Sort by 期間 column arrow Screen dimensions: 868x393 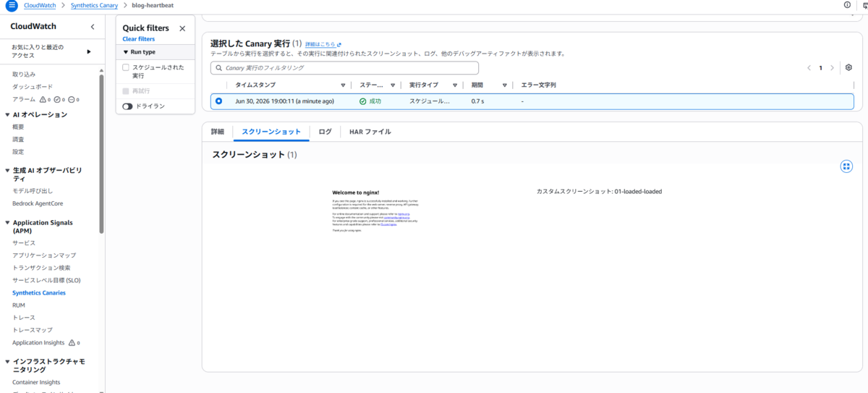(x=505, y=85)
